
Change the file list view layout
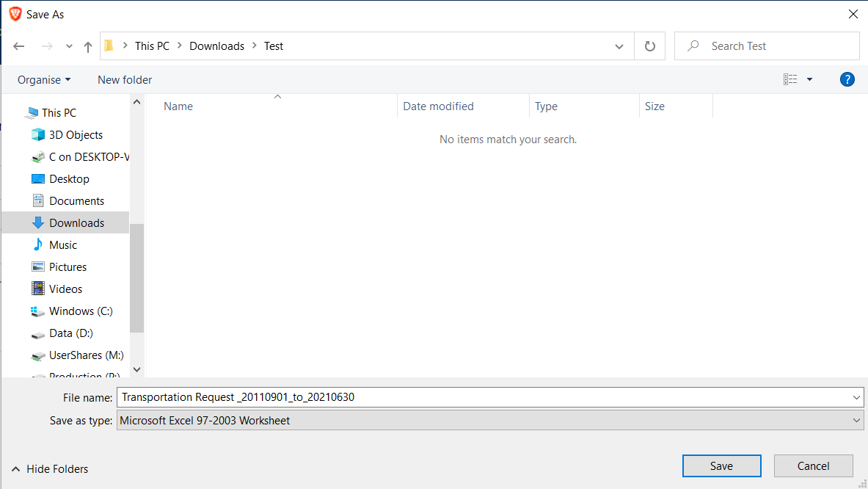[x=790, y=79]
